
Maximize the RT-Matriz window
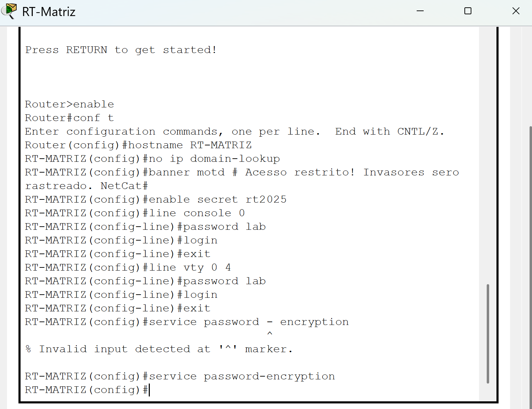coord(468,11)
